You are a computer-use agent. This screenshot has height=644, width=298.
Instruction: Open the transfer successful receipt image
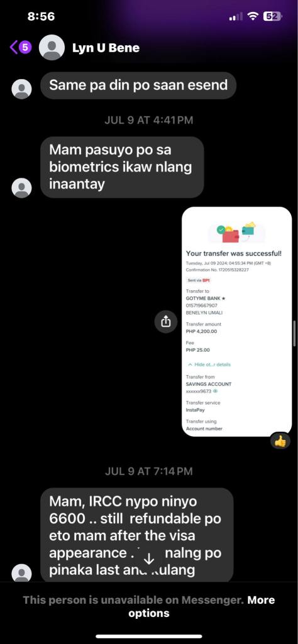tap(237, 322)
